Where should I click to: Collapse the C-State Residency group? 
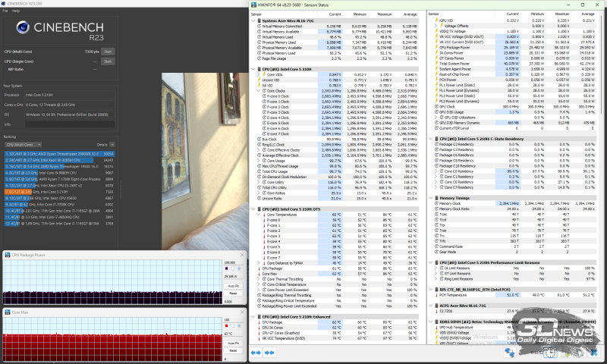tap(431, 139)
